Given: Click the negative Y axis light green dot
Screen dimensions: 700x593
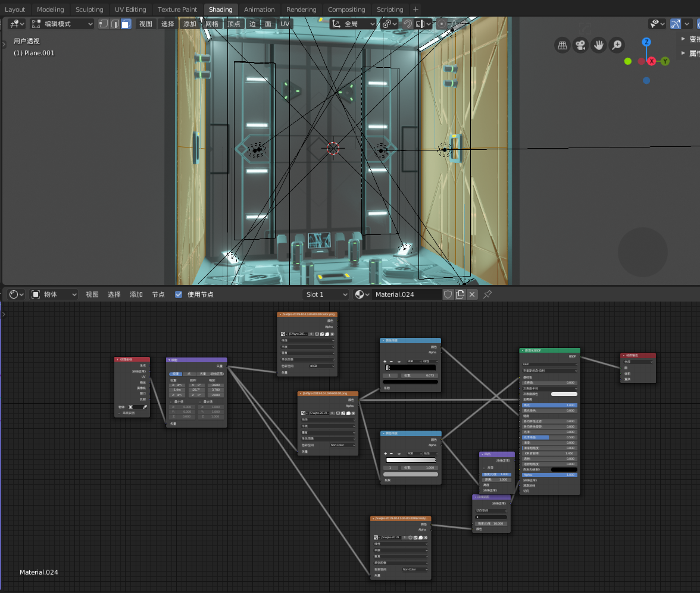Looking at the screenshot, I should click(x=628, y=61).
